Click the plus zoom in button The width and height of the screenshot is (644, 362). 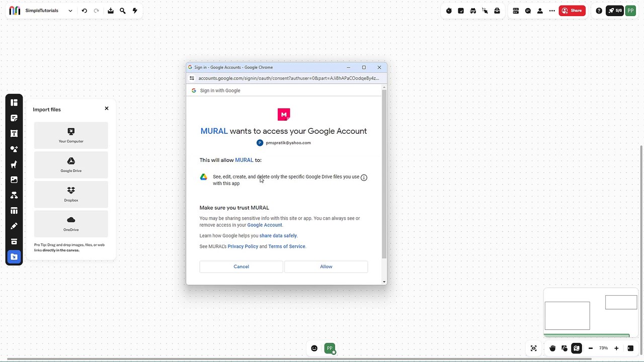(616, 348)
